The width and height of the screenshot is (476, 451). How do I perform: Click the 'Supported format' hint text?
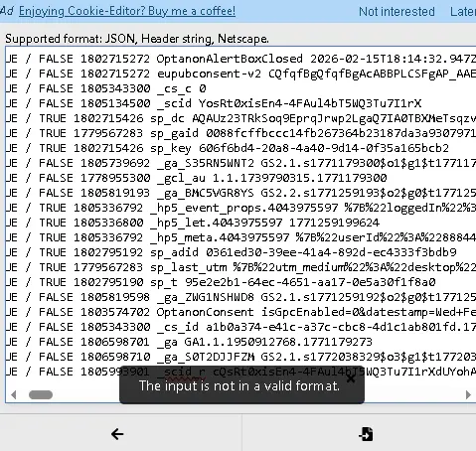[137, 39]
